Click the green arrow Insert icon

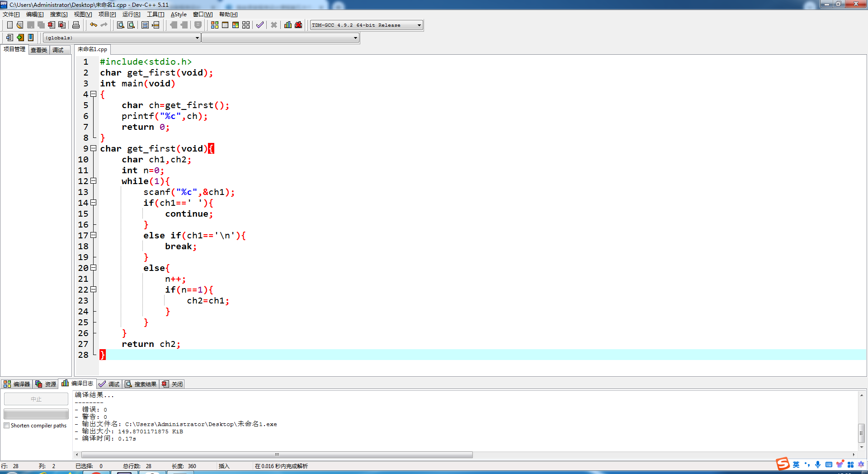20,38
